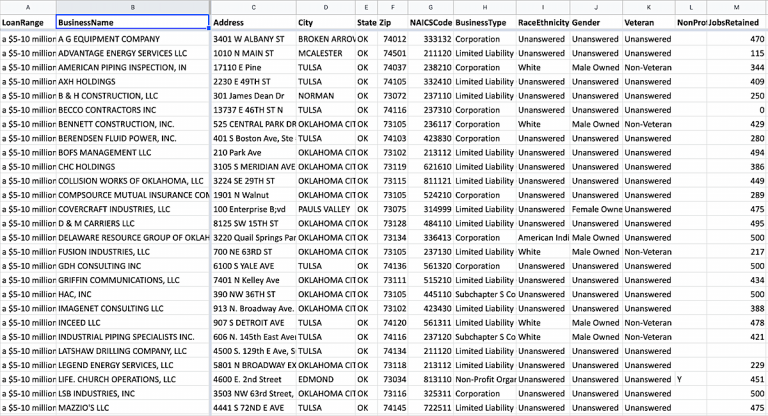The image size is (768, 416).
Task: Click city cell PAULS VALLEY
Action: (x=326, y=209)
